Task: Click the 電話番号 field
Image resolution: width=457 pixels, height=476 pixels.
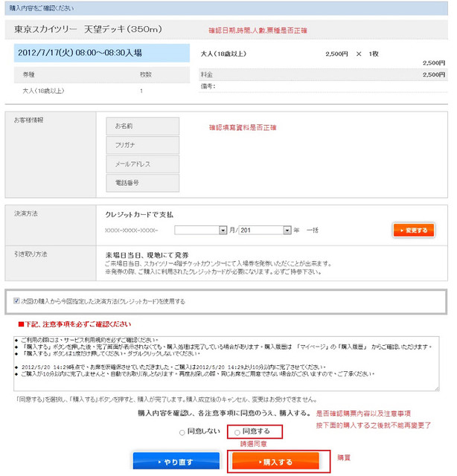Action: tap(142, 183)
